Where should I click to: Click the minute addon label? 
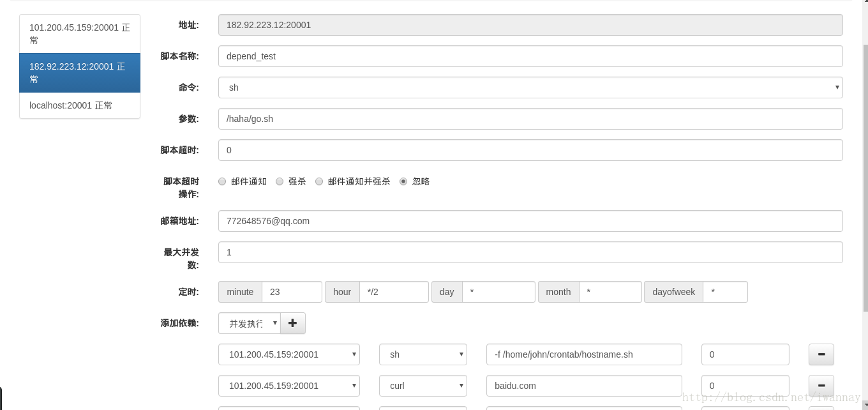pos(240,292)
